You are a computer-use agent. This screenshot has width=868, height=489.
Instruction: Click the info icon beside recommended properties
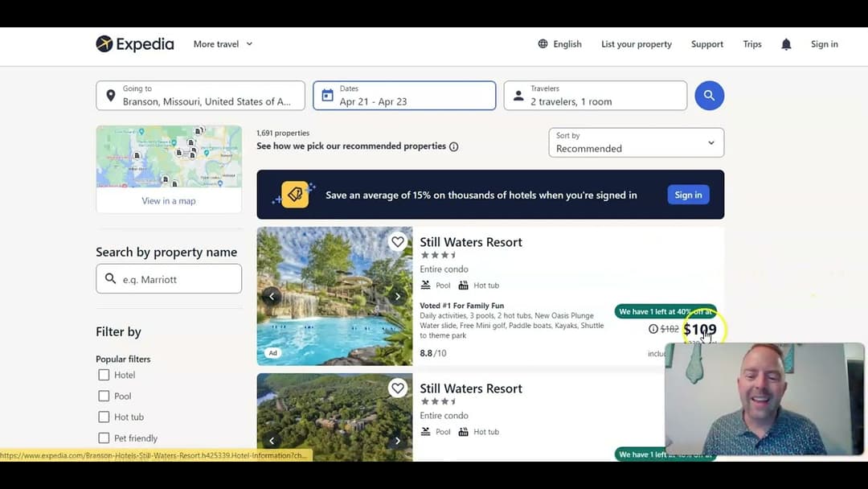(454, 146)
